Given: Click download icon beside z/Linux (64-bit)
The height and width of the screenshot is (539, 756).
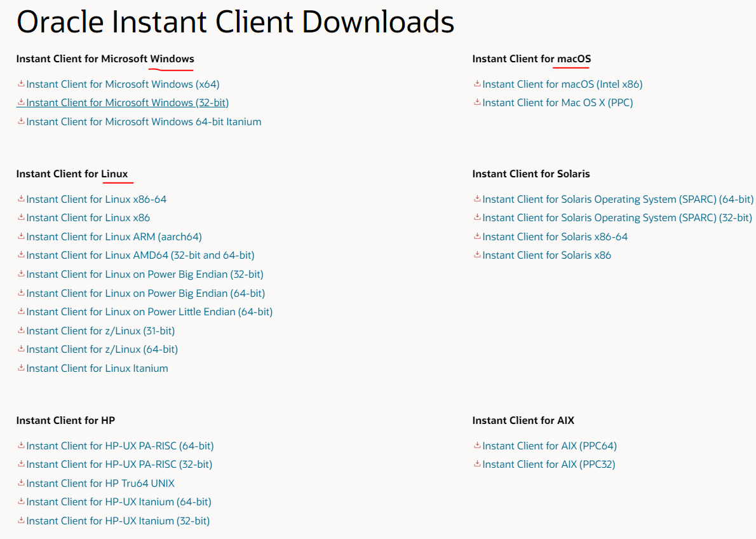Looking at the screenshot, I should click(21, 348).
